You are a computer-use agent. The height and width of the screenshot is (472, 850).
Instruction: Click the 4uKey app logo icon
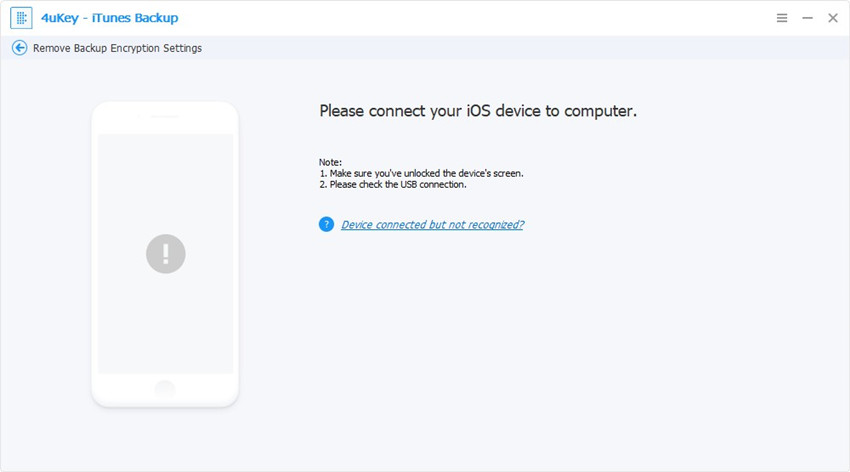click(21, 18)
